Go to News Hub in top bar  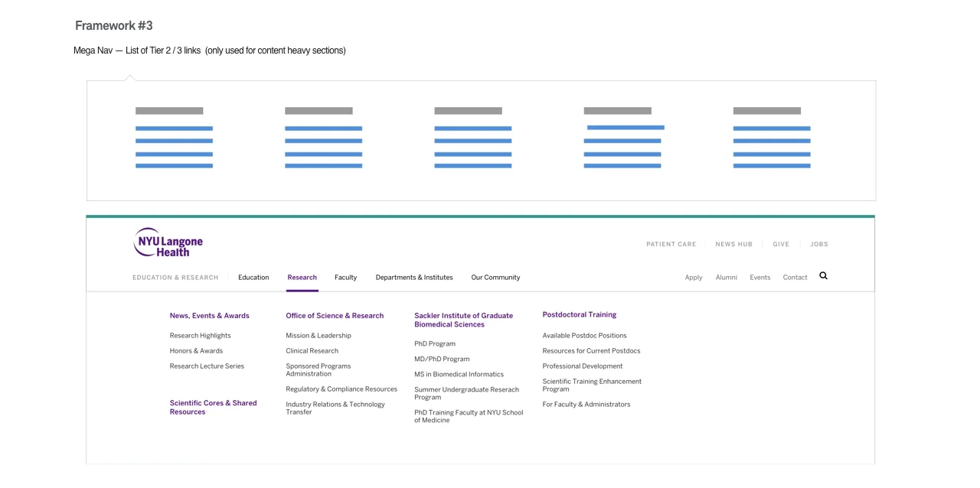(x=733, y=245)
